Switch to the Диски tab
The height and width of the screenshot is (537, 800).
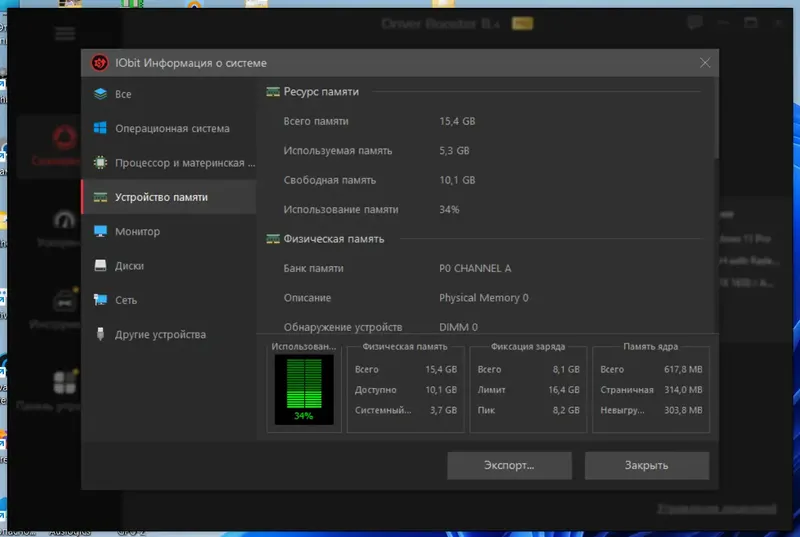(169, 266)
